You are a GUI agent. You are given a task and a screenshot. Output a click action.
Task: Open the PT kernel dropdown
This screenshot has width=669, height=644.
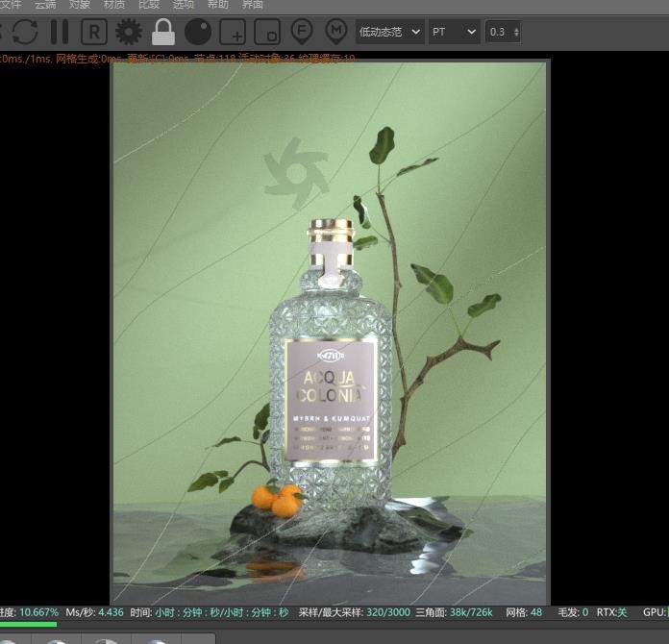455,32
